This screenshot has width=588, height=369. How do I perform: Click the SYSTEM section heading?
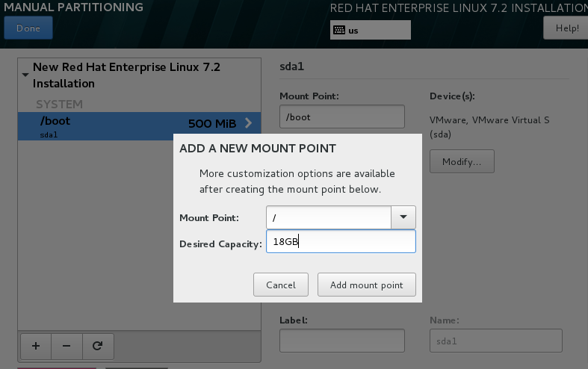click(x=59, y=105)
